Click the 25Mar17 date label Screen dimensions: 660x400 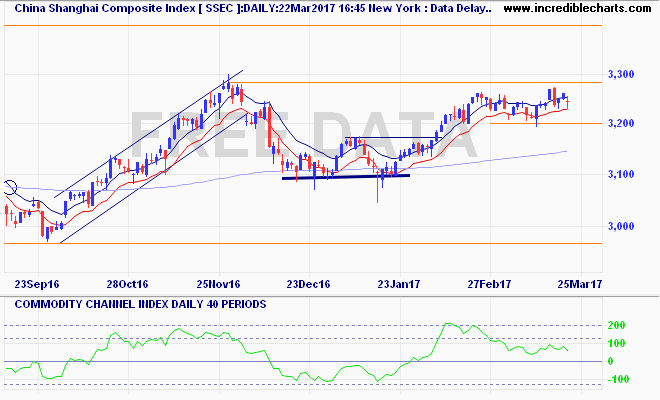[580, 284]
